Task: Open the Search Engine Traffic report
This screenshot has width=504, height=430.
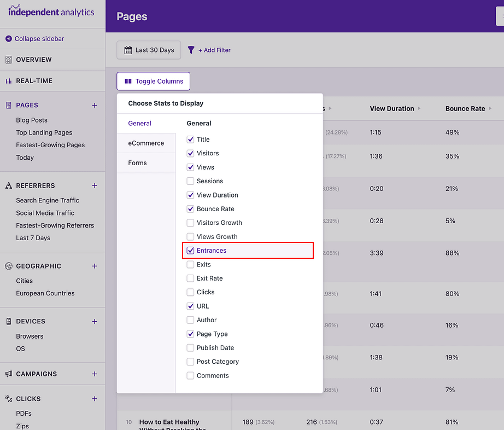Action: 48,200
